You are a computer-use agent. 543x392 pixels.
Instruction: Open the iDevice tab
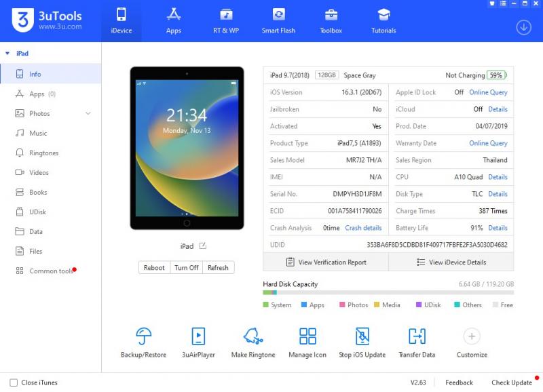(121, 21)
